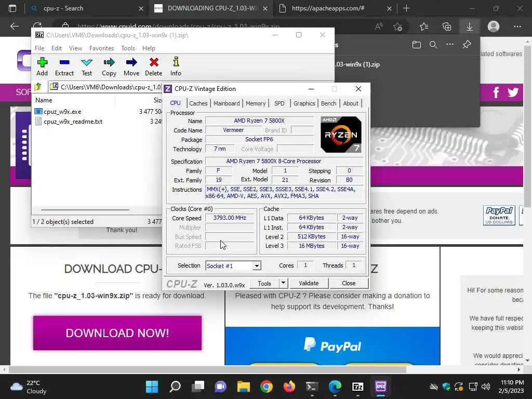Open Edge Collections icon

(447, 26)
